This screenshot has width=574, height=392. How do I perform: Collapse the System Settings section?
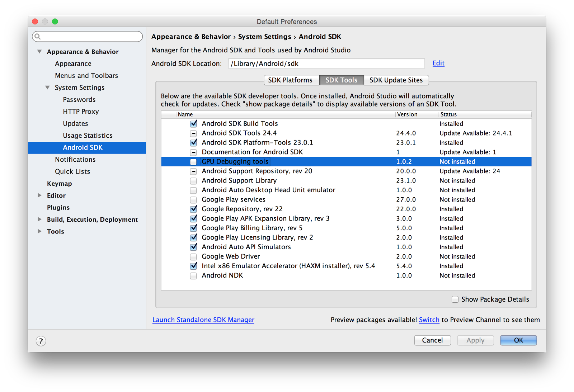pos(47,87)
